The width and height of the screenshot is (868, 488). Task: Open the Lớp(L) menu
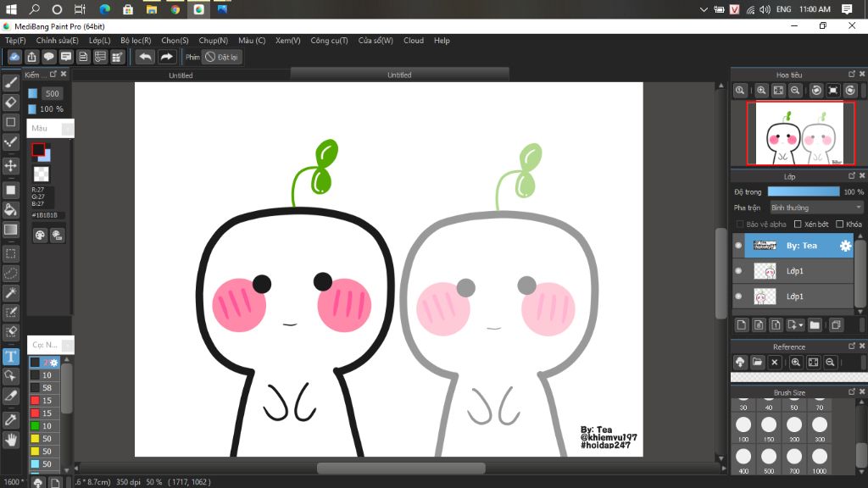(x=100, y=41)
